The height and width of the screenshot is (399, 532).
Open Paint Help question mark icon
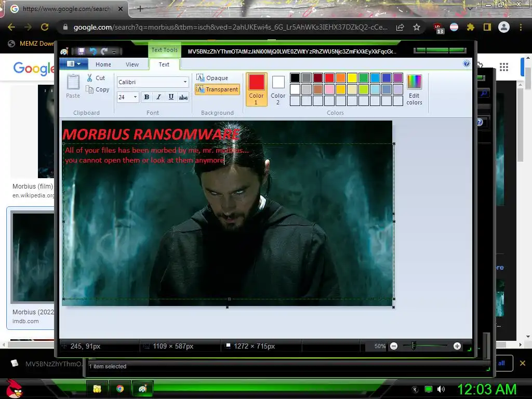[467, 63]
